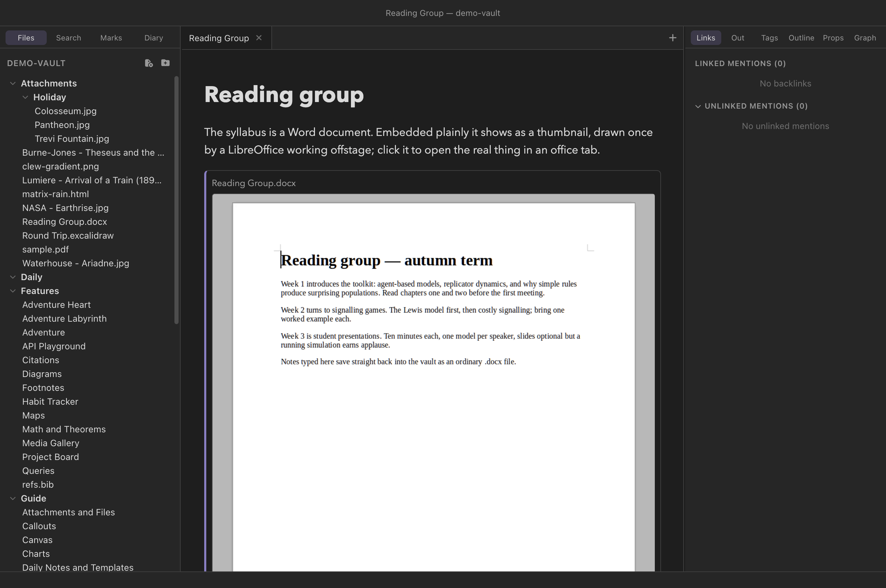This screenshot has height=588, width=886.
Task: Switch to the Files sidebar tab
Action: [x=26, y=38]
